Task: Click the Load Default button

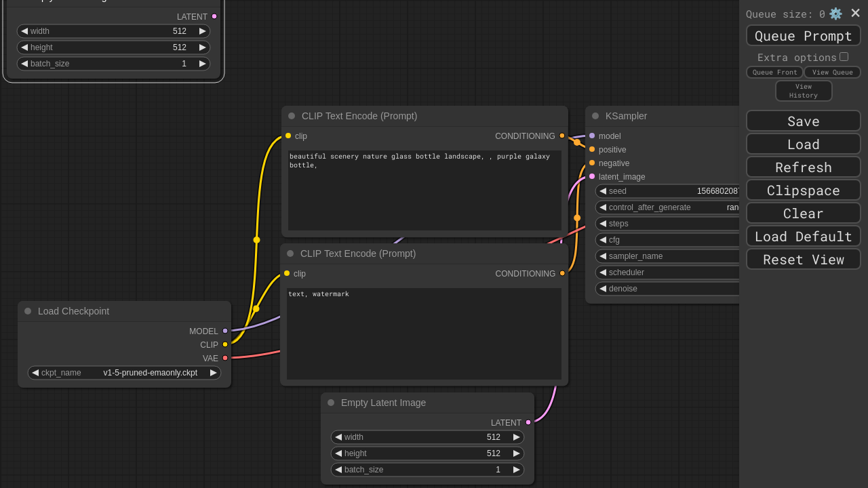Action: pos(804,236)
